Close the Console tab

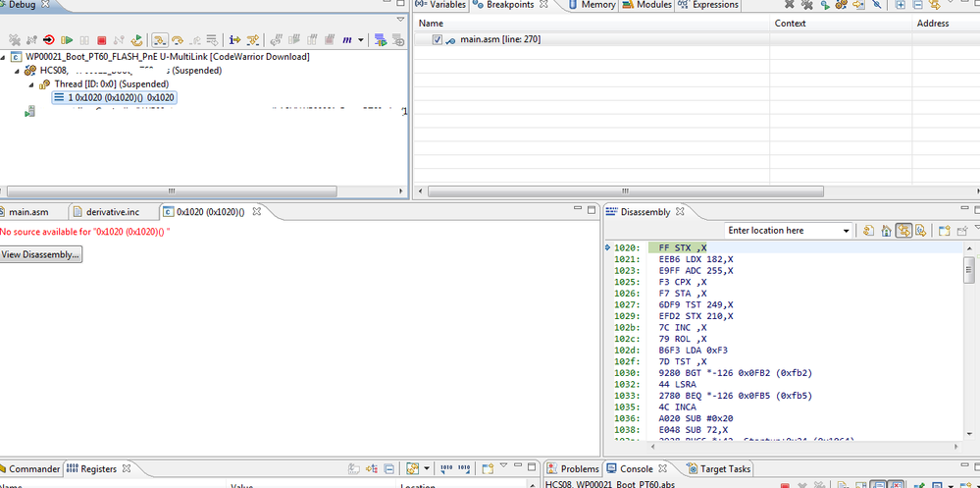pyautogui.click(x=663, y=468)
